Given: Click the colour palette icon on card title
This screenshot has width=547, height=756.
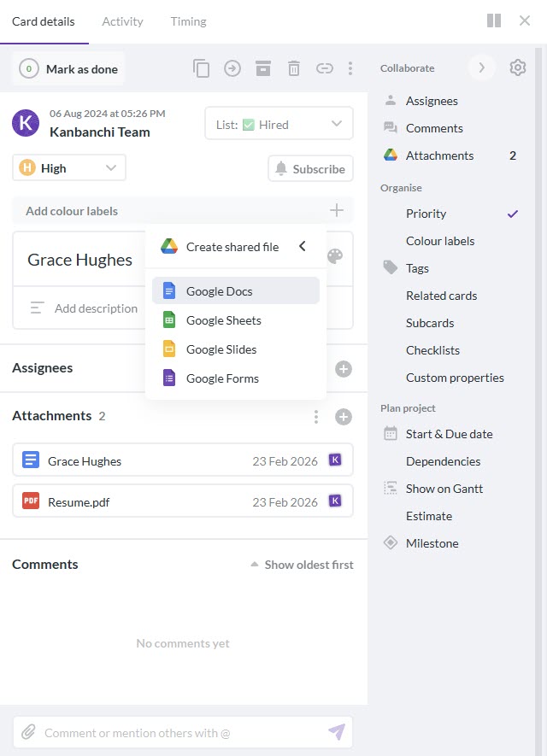Looking at the screenshot, I should coord(335,256).
